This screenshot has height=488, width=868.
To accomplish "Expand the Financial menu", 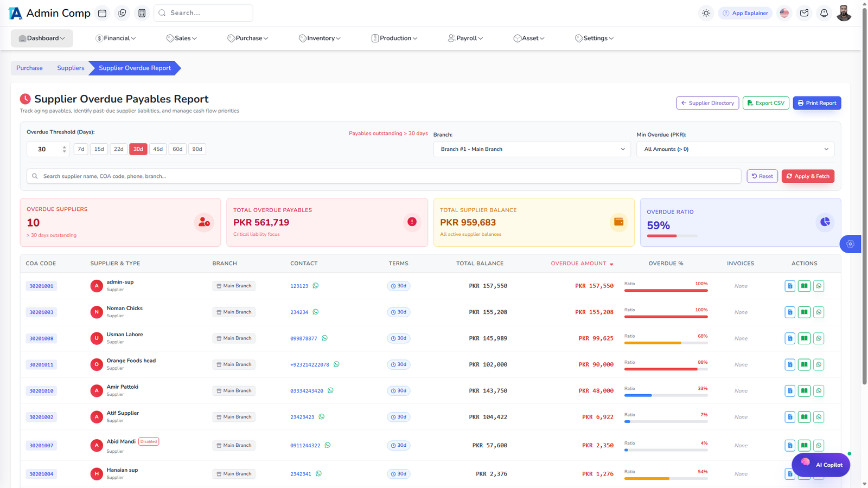I will click(116, 38).
